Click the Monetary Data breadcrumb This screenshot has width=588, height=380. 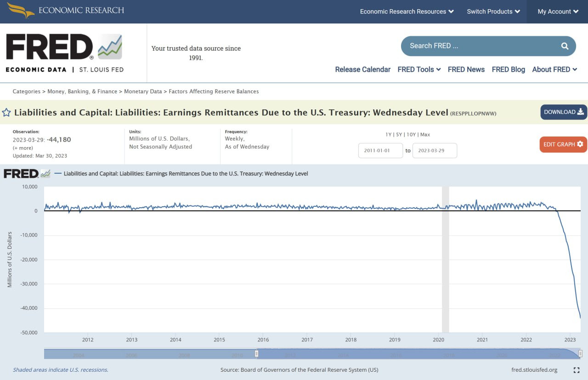pyautogui.click(x=143, y=91)
